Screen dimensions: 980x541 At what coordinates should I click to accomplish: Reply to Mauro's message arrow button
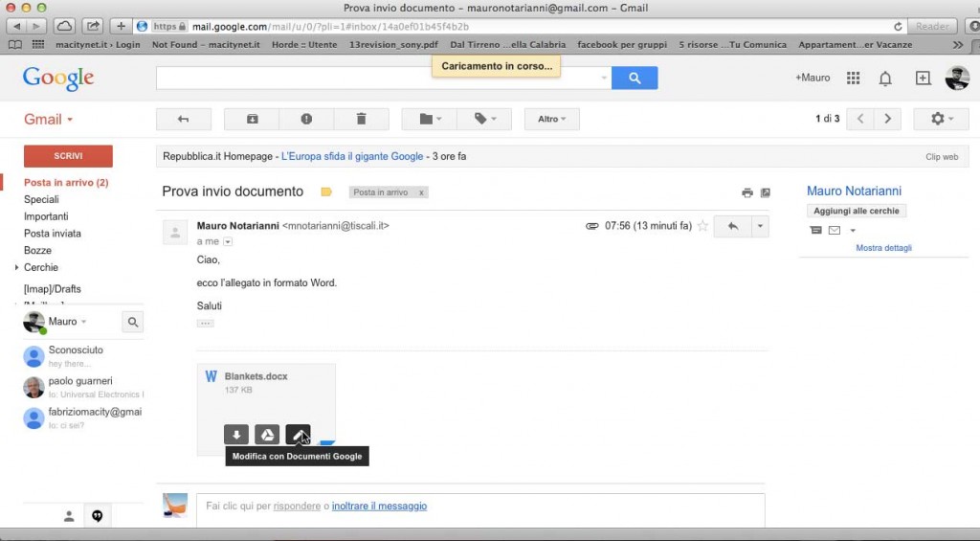coord(732,226)
